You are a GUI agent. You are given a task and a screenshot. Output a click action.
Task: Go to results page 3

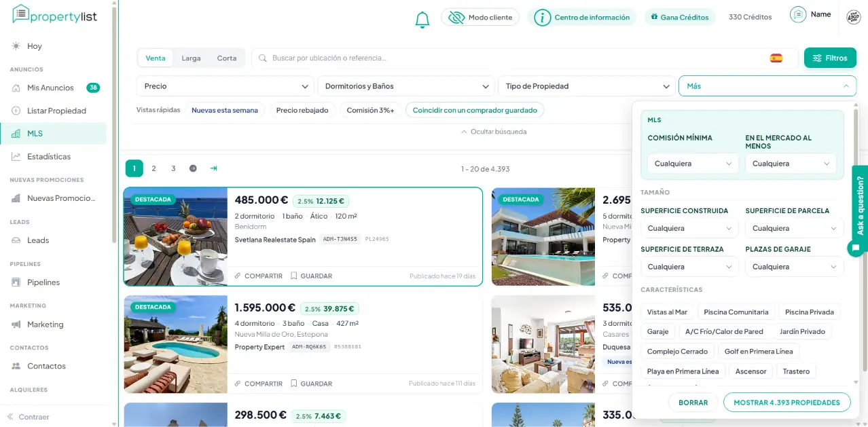point(173,168)
